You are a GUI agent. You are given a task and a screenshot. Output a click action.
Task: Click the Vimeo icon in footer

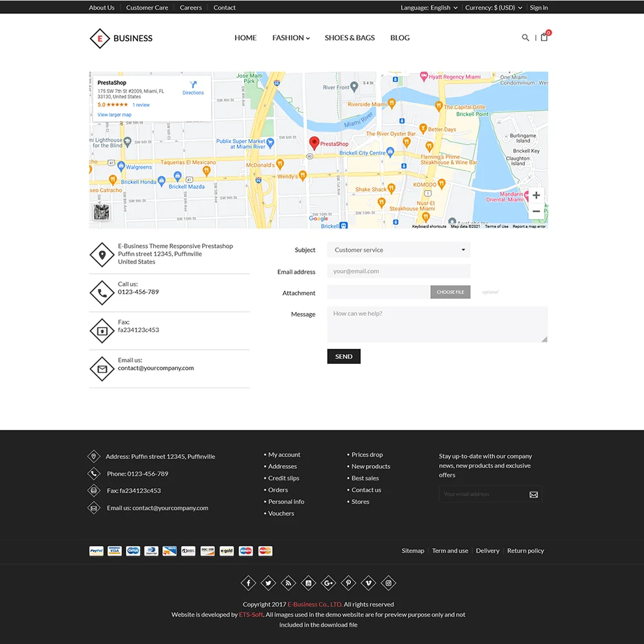click(x=368, y=583)
